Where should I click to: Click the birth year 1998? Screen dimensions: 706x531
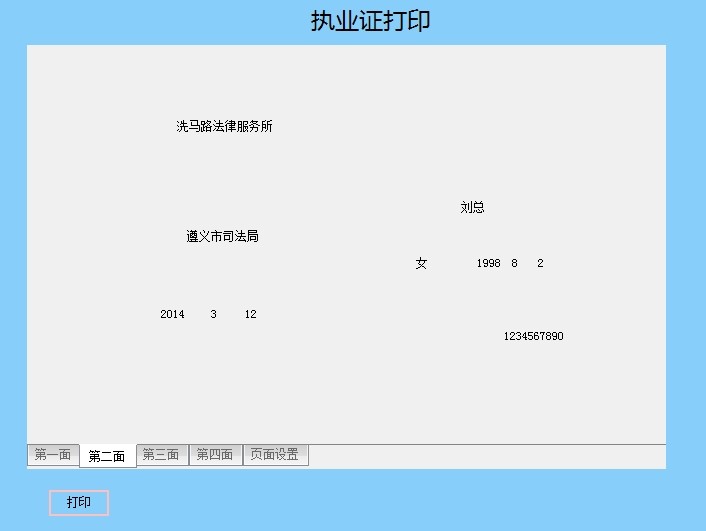(489, 263)
